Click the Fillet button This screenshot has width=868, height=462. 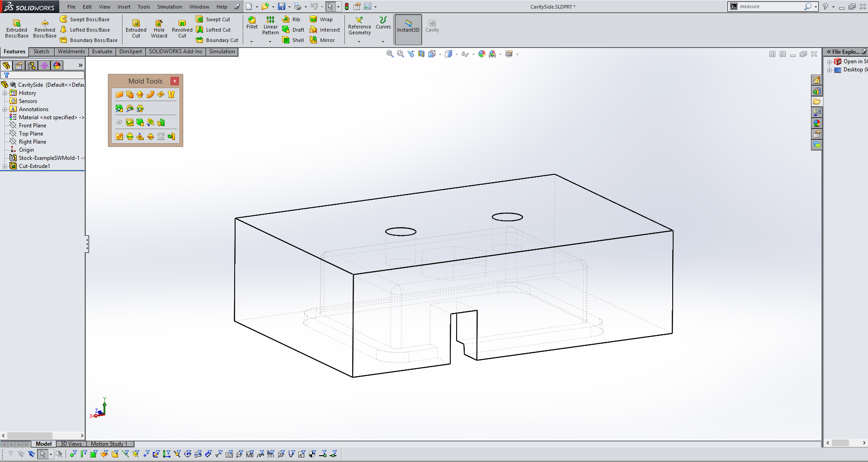[252, 23]
